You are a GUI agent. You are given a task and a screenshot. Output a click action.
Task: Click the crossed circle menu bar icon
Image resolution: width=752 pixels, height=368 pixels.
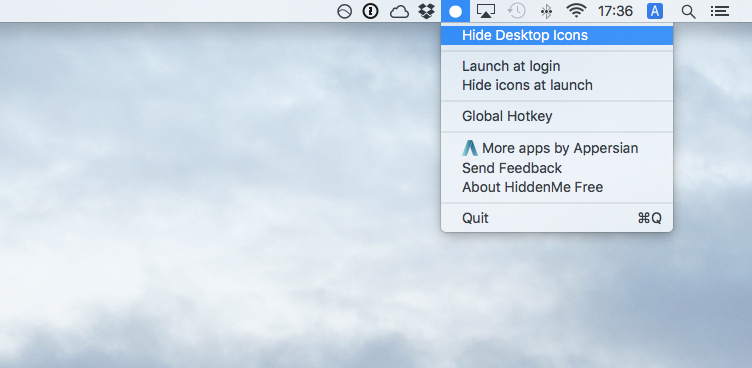[x=344, y=12]
